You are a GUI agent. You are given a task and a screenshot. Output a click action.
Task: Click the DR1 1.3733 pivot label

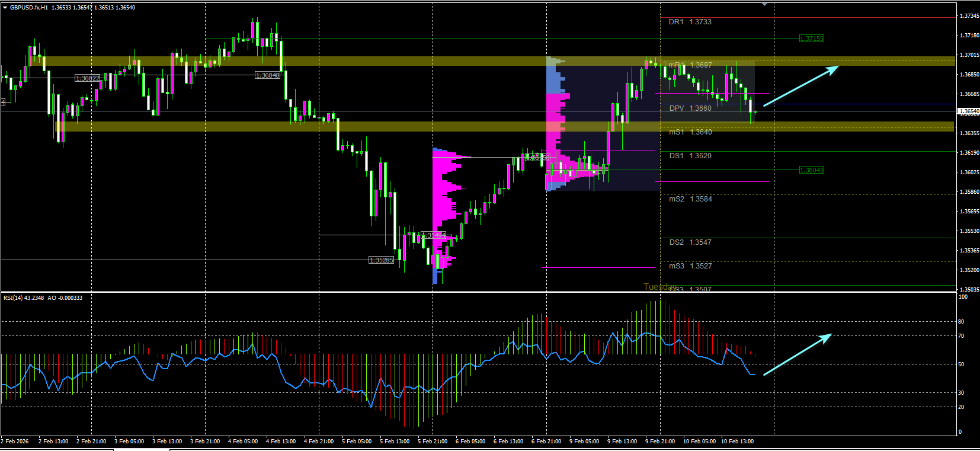(690, 22)
